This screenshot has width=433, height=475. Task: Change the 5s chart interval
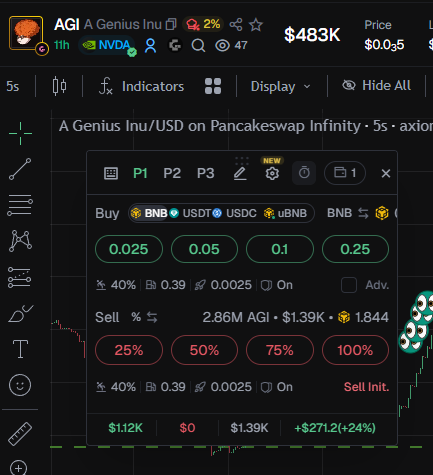pos(13,86)
